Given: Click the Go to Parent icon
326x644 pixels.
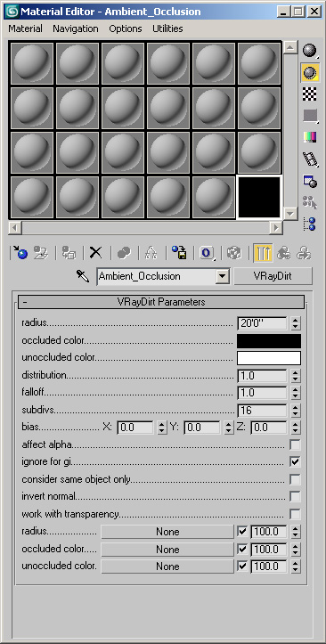Looking at the screenshot, I should (x=283, y=253).
